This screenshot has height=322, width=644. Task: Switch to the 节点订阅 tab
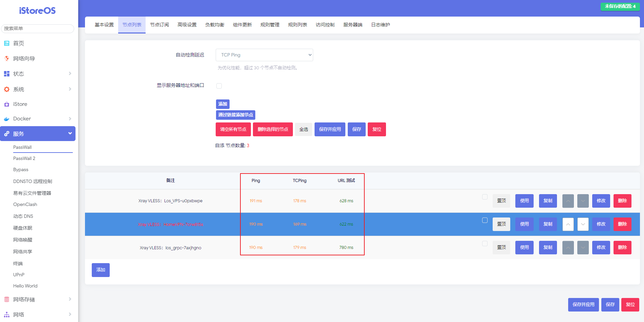click(x=159, y=25)
